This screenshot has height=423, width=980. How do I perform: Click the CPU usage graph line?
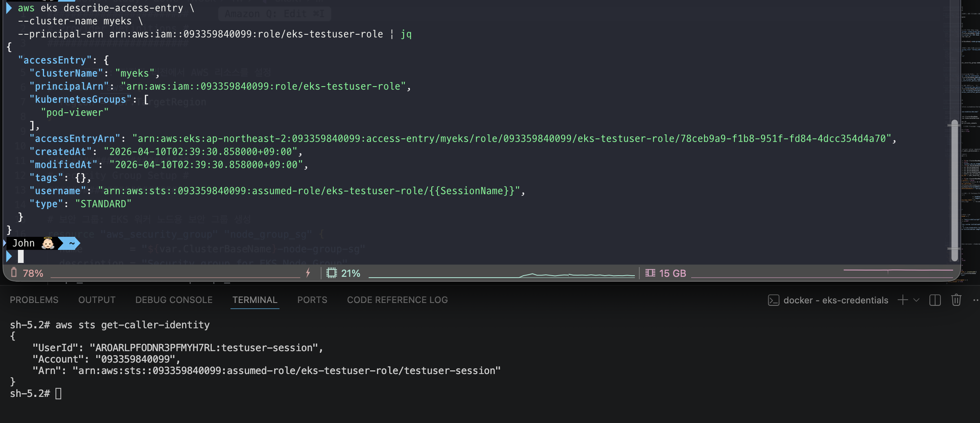[x=501, y=275]
